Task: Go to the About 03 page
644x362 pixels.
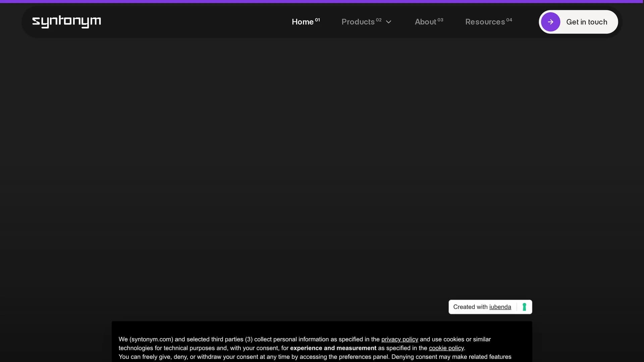Action: pos(429,22)
